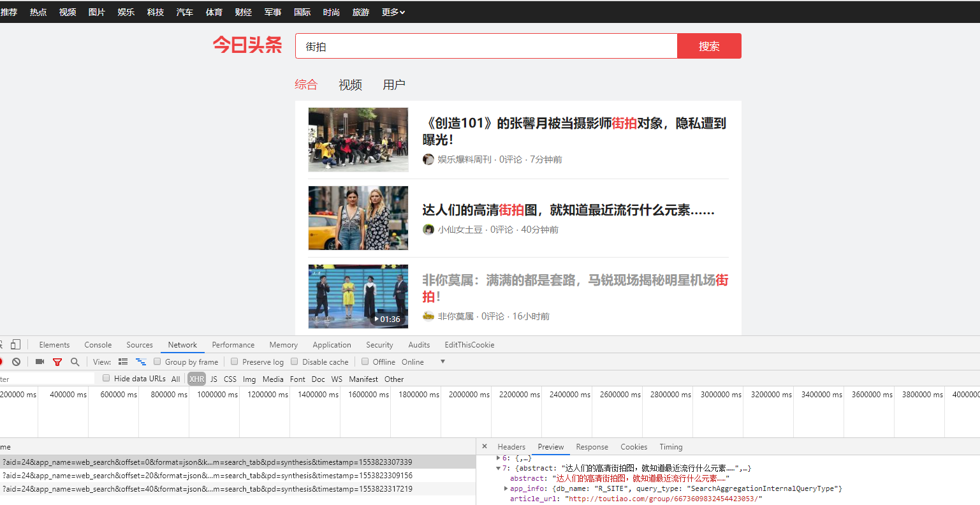Open the Cookies tab of the request
The image size is (980, 505).
(x=634, y=446)
